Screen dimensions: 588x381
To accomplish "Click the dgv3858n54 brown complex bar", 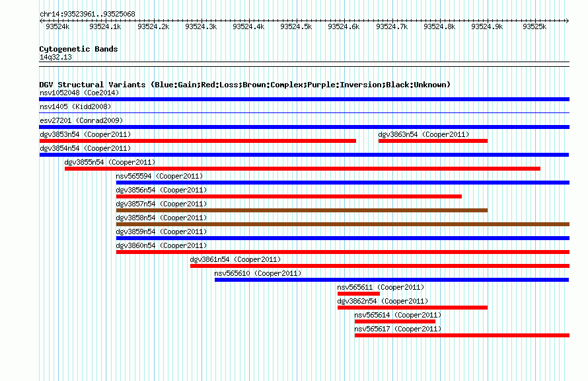I will point(343,224).
